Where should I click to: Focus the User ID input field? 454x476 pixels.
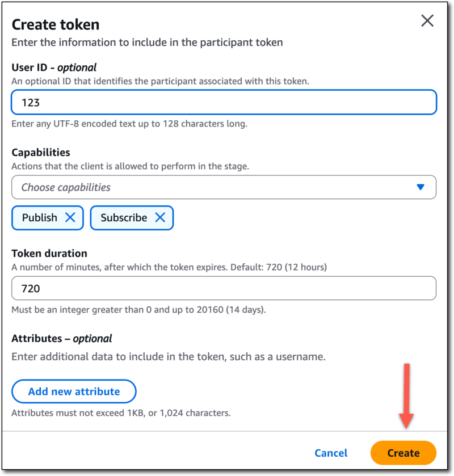coord(223,102)
